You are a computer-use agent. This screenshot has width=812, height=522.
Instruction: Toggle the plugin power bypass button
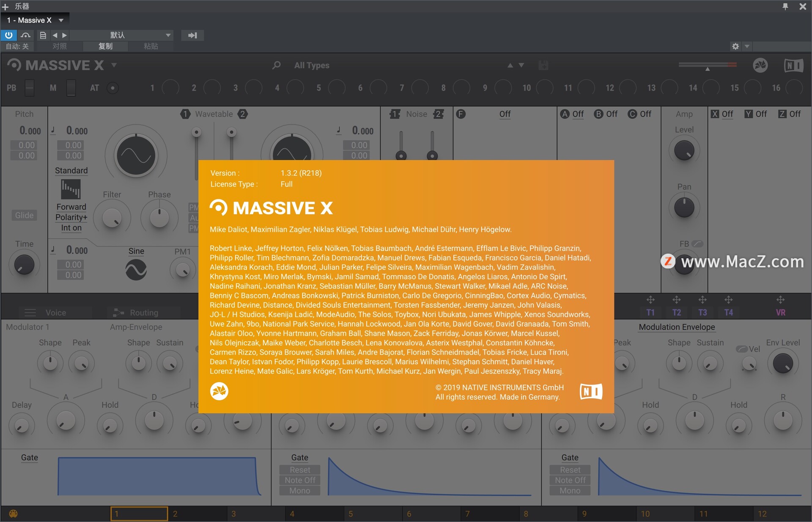pyautogui.click(x=8, y=35)
